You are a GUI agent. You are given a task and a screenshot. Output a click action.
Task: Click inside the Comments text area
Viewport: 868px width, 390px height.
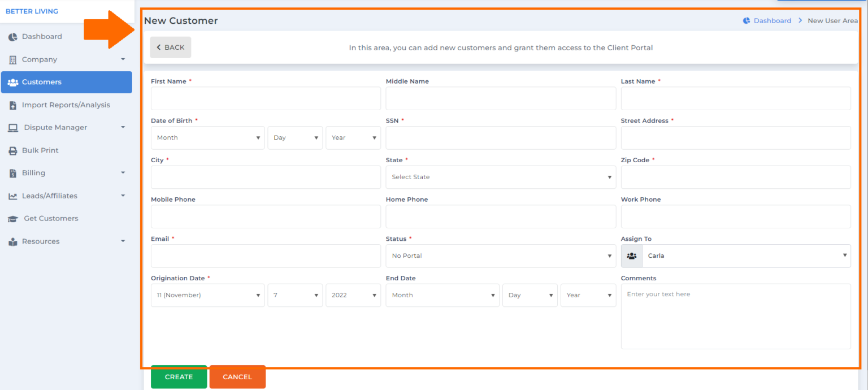(x=735, y=317)
